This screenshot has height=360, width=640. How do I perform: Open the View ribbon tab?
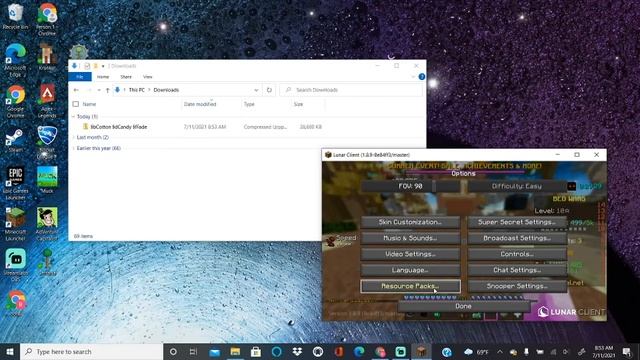coord(148,77)
